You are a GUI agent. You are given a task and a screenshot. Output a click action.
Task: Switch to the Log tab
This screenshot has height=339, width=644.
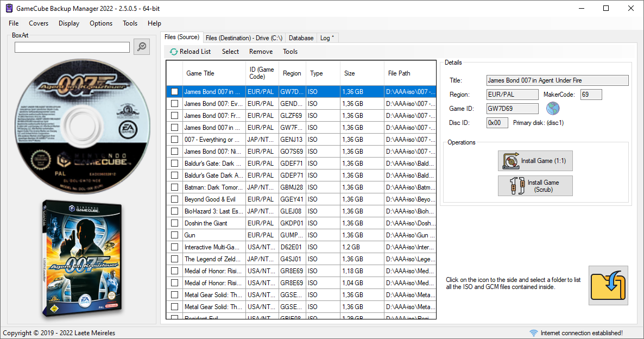327,38
